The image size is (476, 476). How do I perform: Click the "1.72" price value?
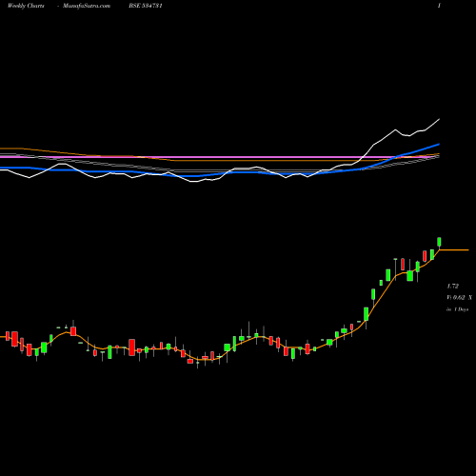point(453,286)
